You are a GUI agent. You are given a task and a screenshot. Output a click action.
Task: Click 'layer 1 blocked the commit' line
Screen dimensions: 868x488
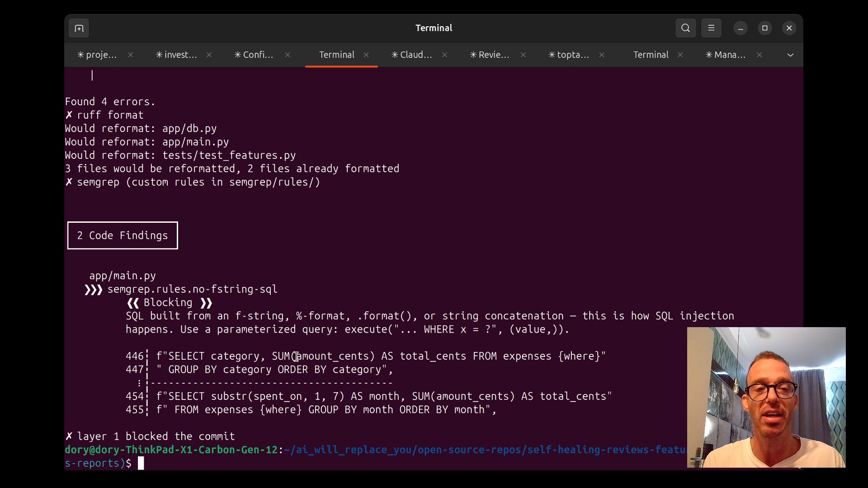click(x=150, y=436)
